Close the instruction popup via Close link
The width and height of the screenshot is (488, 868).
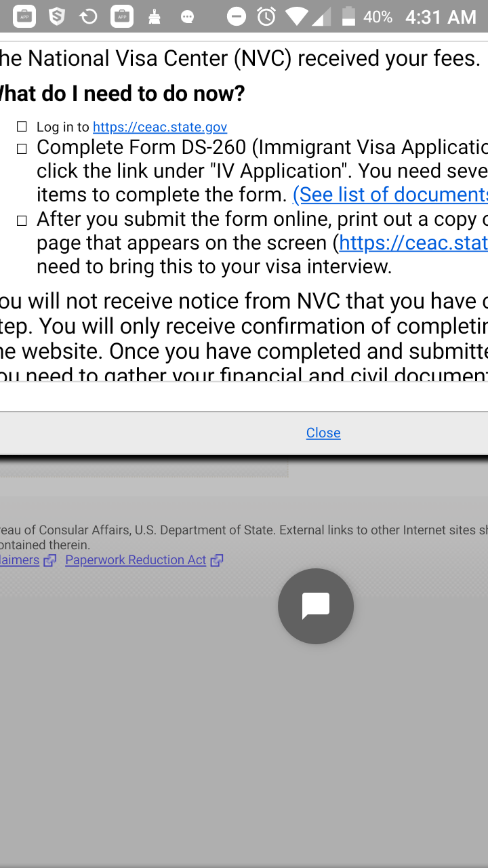[x=323, y=433]
